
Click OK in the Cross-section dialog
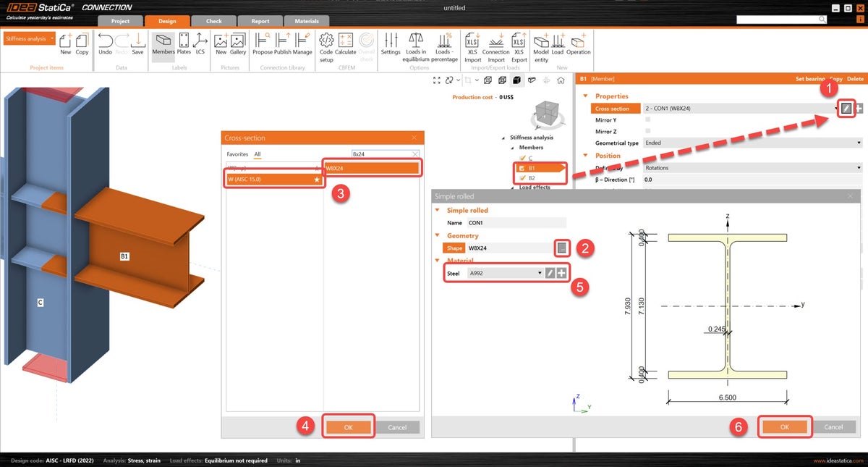(x=349, y=426)
